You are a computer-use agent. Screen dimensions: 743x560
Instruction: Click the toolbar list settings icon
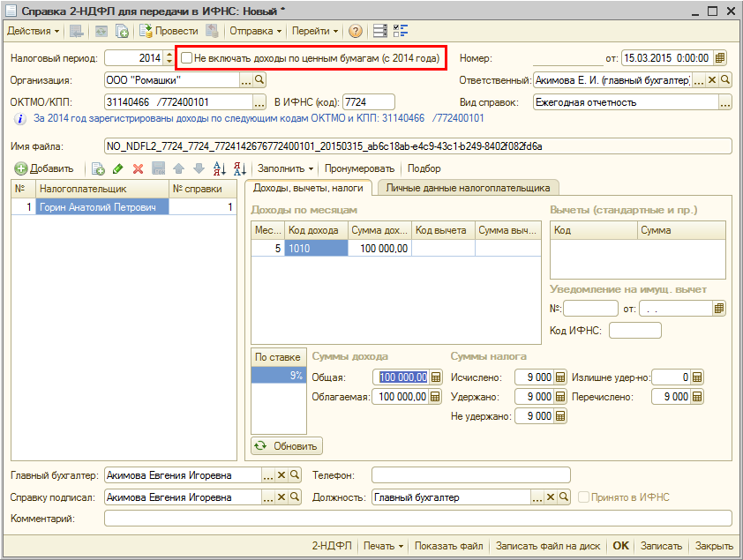380,31
